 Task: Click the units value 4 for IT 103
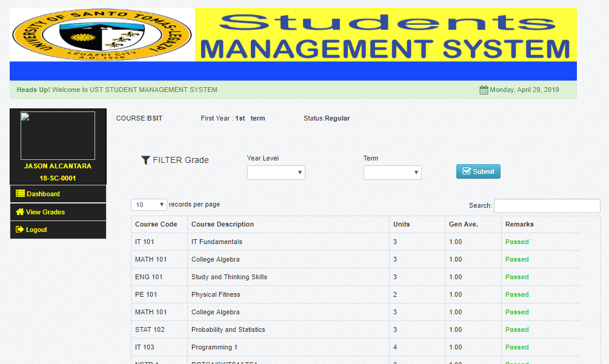point(395,347)
